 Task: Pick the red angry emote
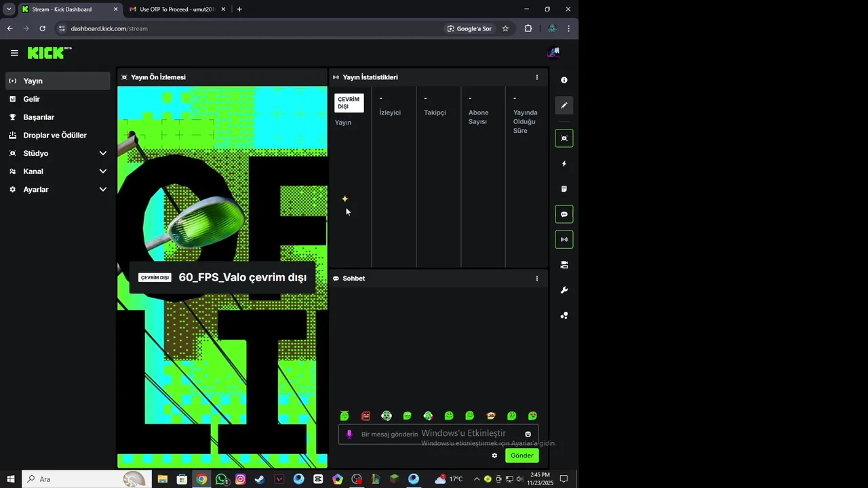(366, 415)
